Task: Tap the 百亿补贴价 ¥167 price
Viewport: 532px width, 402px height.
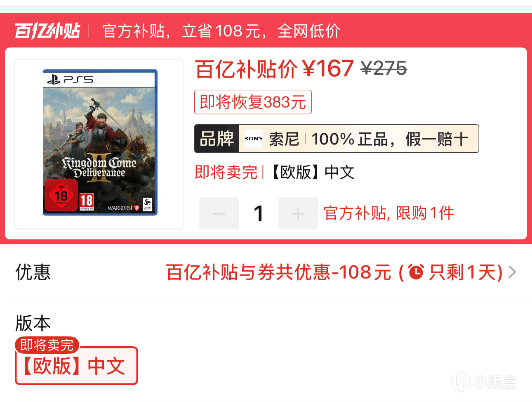Action: point(274,69)
